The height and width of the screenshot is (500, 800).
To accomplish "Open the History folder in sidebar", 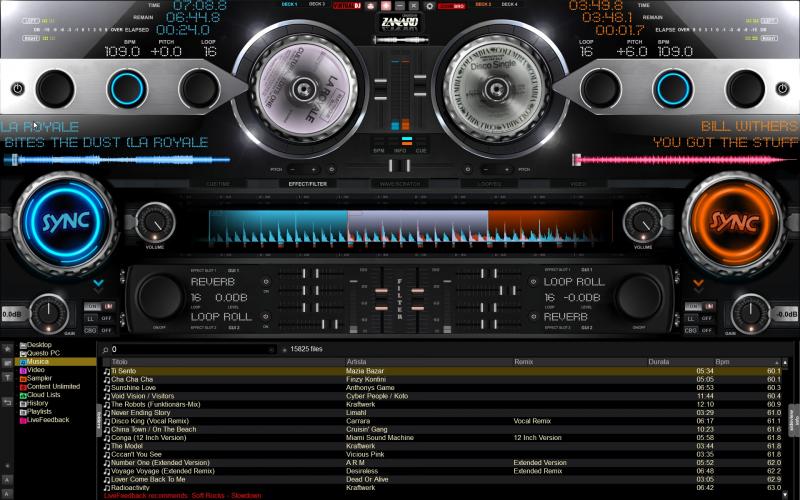I will [37, 403].
